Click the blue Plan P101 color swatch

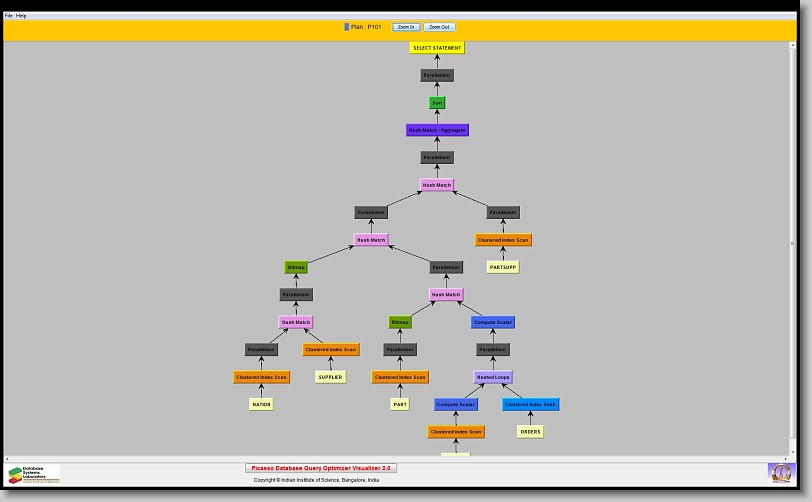click(347, 27)
